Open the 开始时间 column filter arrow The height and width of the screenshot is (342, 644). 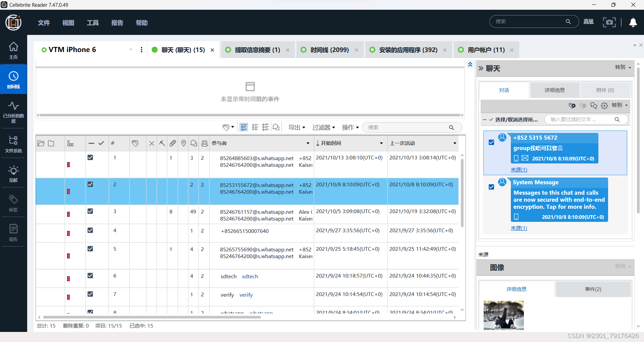381,143
